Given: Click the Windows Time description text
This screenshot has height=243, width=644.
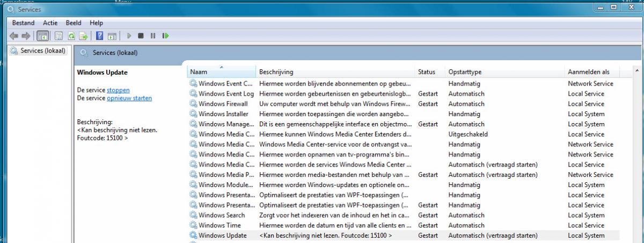Looking at the screenshot, I should click(x=335, y=225).
